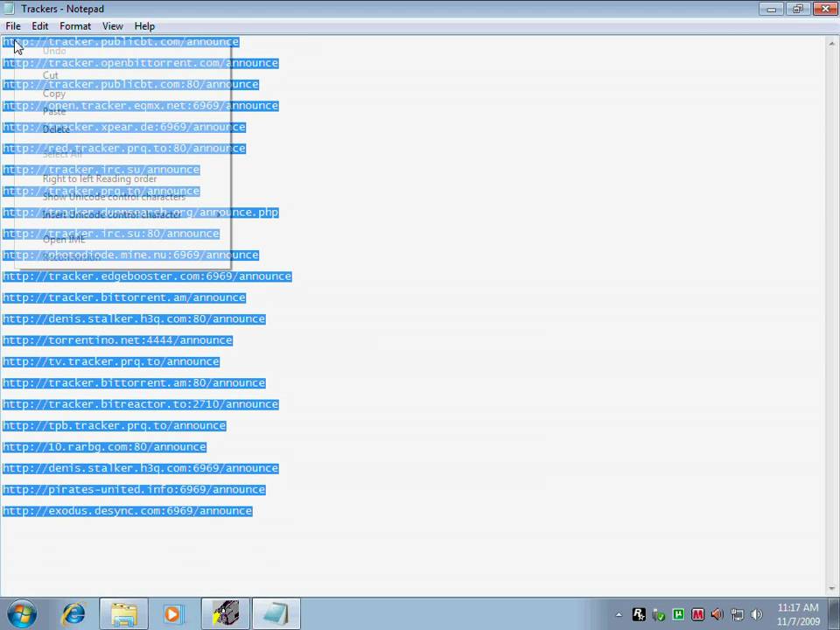Open the white volume speaker tray icon

click(x=756, y=614)
